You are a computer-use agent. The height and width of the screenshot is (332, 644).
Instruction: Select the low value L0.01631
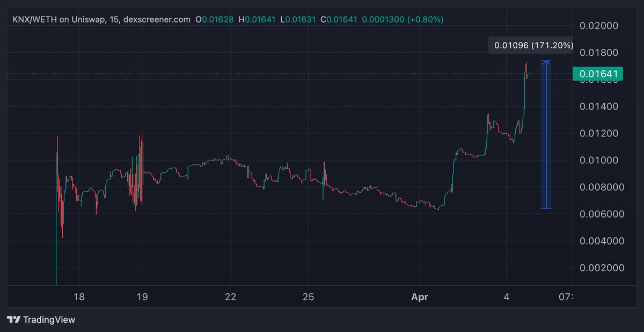click(298, 19)
